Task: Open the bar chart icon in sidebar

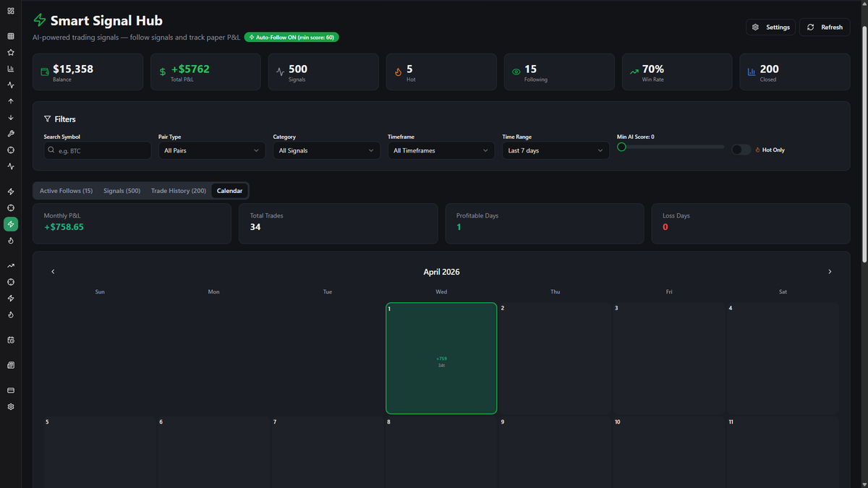Action: coord(11,69)
